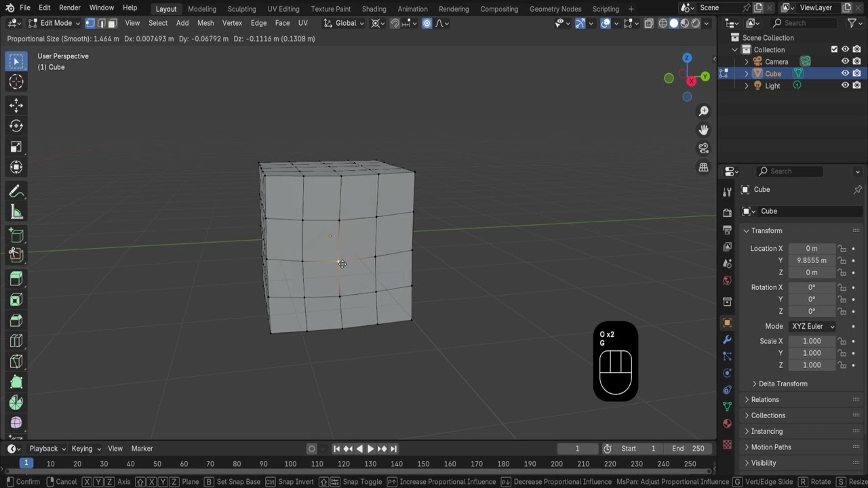Open the Tool properties tab

coord(727,192)
